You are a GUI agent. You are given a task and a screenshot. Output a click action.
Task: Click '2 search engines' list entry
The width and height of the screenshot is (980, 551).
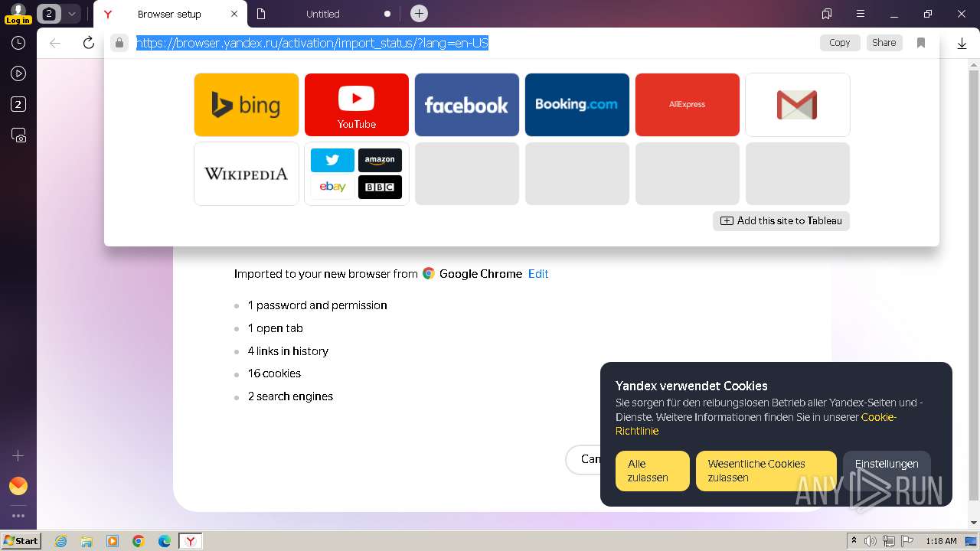(x=290, y=396)
